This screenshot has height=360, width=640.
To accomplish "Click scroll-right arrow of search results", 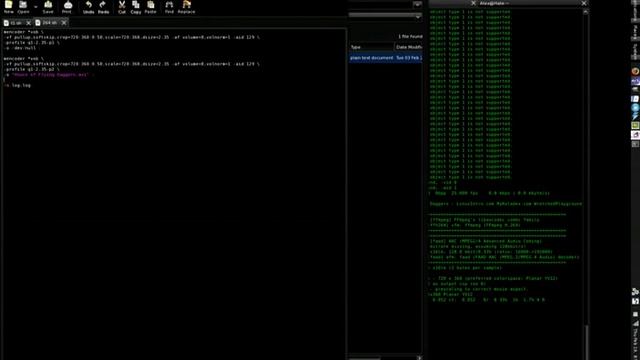I will coord(419,358).
